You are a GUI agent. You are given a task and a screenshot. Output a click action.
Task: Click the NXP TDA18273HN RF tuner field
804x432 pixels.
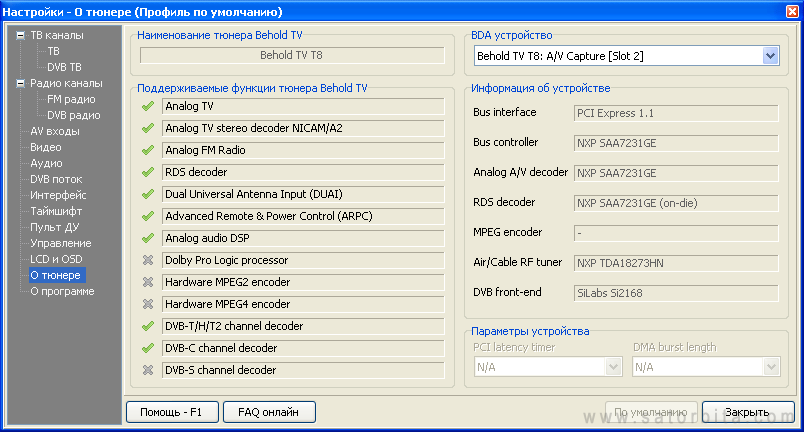676,263
